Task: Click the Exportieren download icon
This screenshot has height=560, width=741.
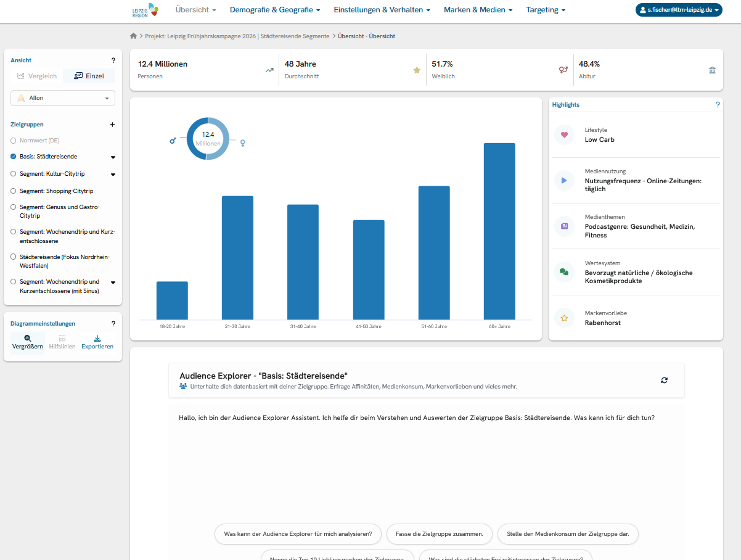Action: [97, 338]
